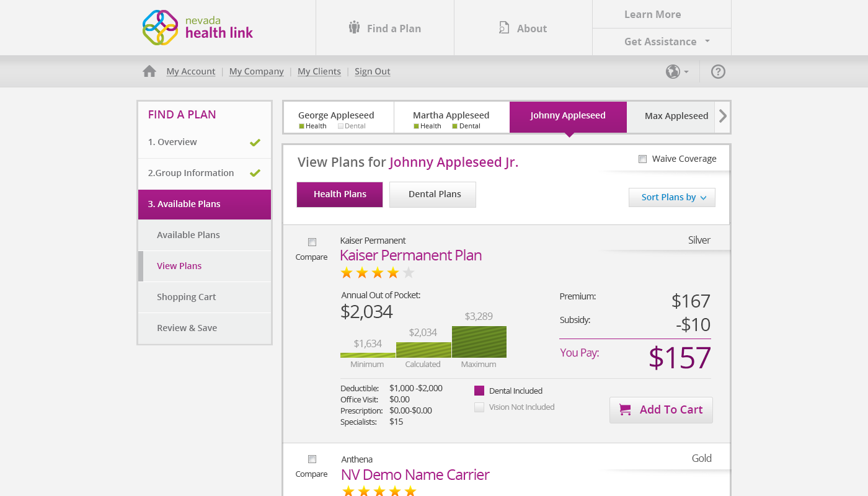The height and width of the screenshot is (496, 868).
Task: Click the $157 You Pay amount
Action: [x=680, y=358]
